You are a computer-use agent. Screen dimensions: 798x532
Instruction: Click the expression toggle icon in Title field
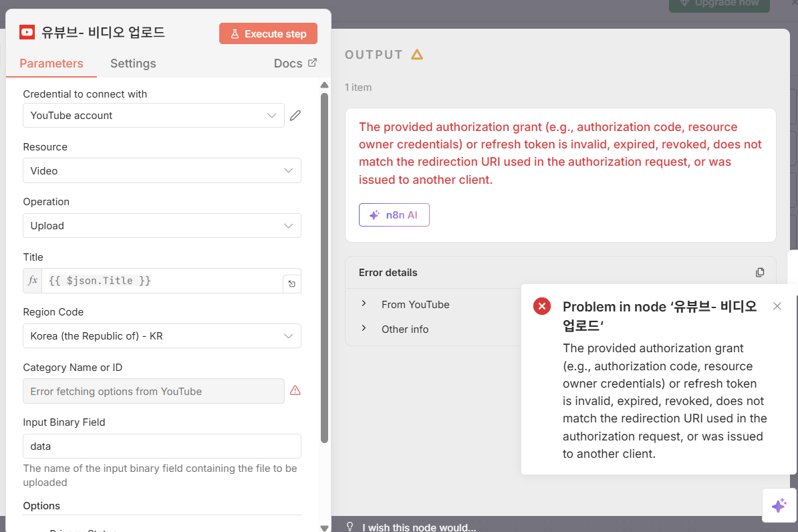(292, 284)
